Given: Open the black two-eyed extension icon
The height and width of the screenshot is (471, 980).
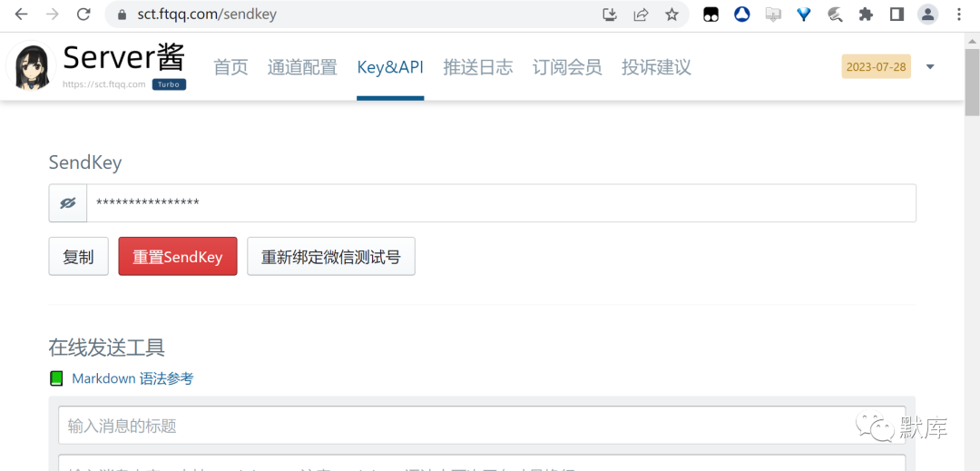Looking at the screenshot, I should point(711,15).
